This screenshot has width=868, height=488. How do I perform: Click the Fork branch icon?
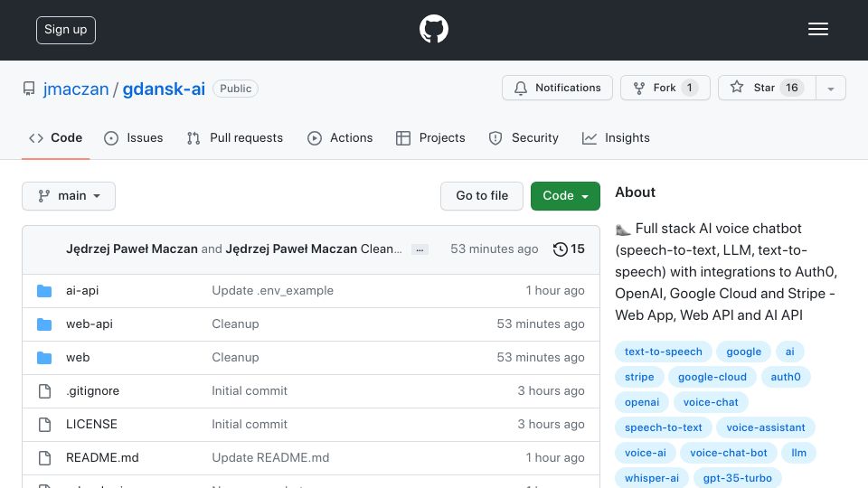point(639,88)
